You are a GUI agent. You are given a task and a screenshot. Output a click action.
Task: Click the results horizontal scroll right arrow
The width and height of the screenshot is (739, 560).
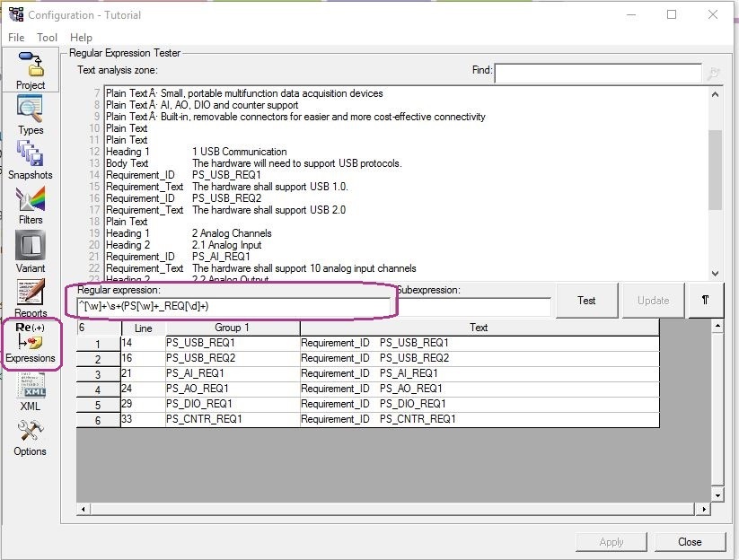[x=704, y=509]
